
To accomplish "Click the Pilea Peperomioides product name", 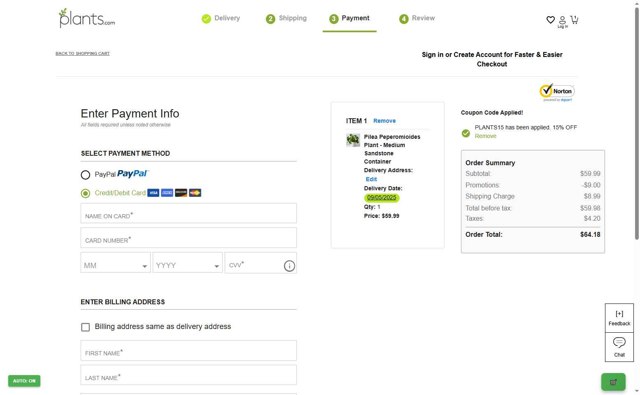I will pyautogui.click(x=392, y=149).
